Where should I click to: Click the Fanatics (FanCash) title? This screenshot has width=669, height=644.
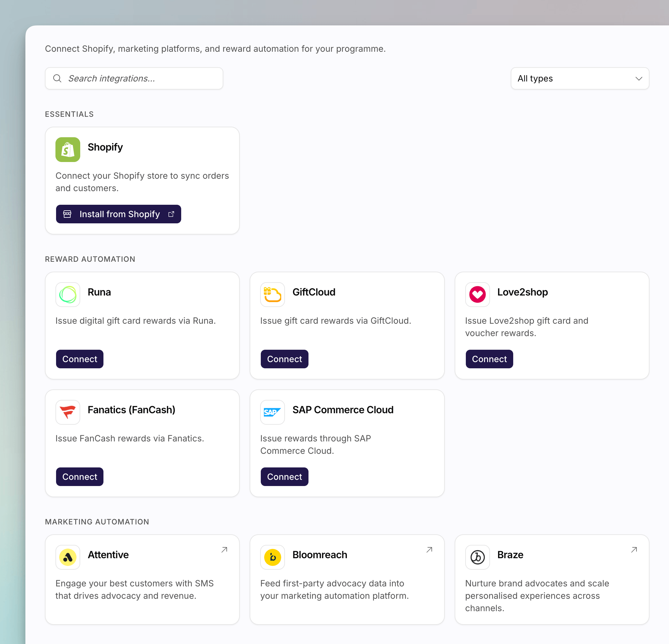pyautogui.click(x=131, y=410)
